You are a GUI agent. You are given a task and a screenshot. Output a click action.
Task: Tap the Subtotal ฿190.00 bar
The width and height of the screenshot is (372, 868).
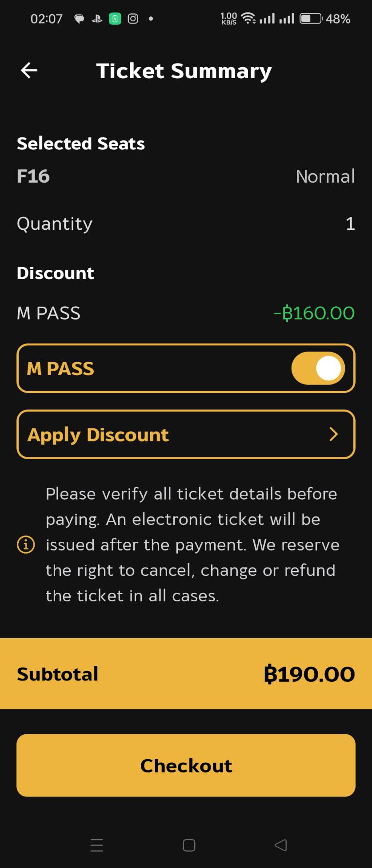186,674
